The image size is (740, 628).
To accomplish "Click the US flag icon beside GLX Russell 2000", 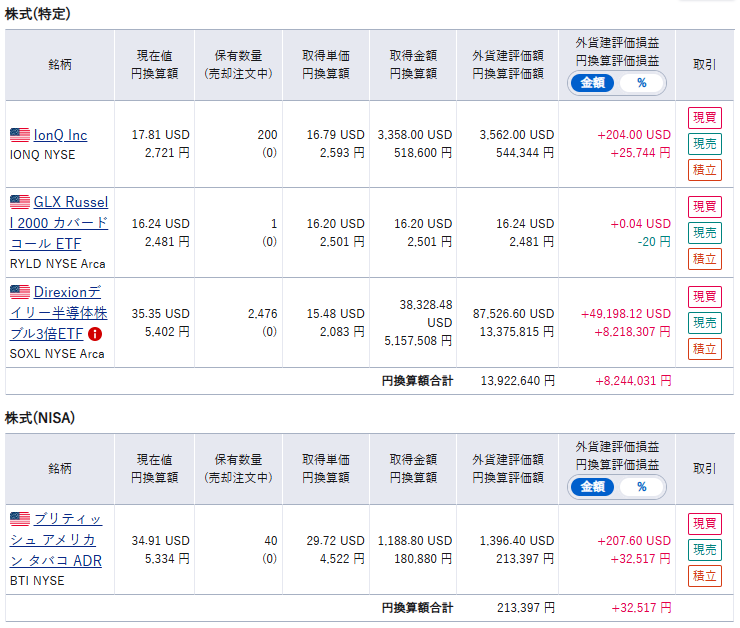I will [x=20, y=202].
